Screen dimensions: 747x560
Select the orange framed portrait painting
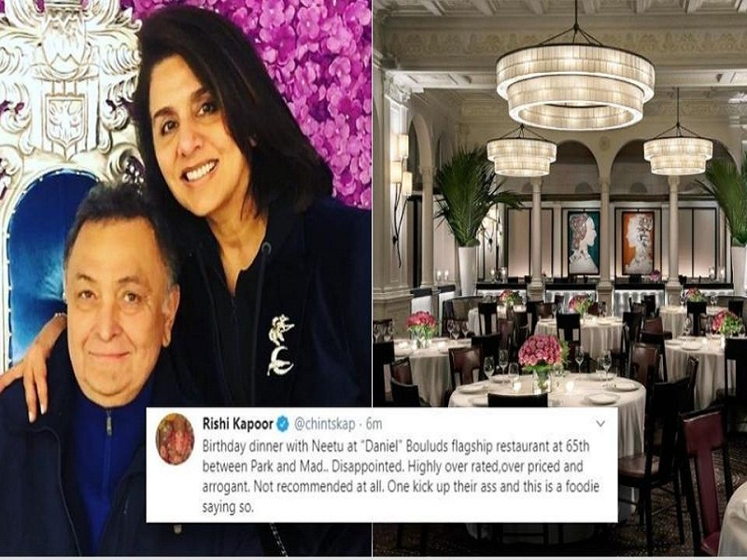coord(638,243)
